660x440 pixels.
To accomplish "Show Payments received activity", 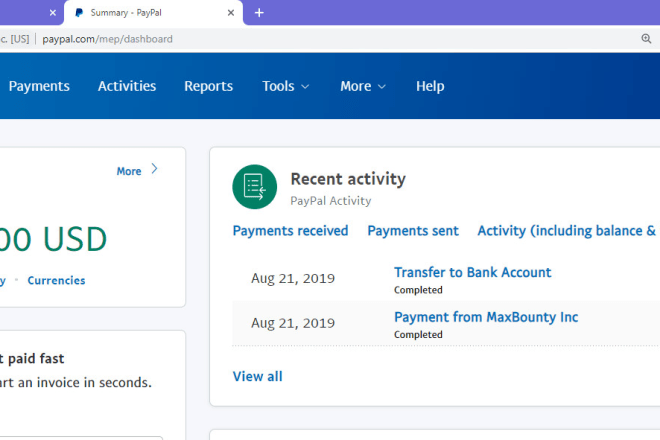I will click(290, 231).
